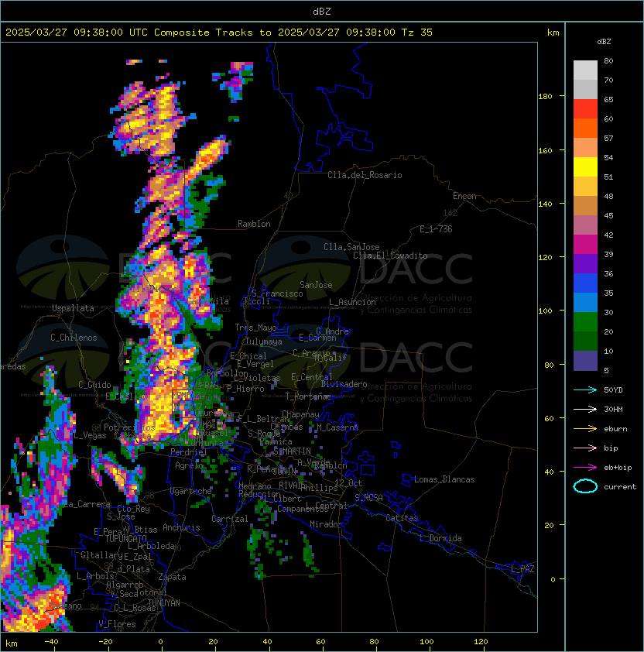The height and width of the screenshot is (652, 644).
Task: Click the 'Ramblon' label near the map's north
Action: (x=254, y=224)
